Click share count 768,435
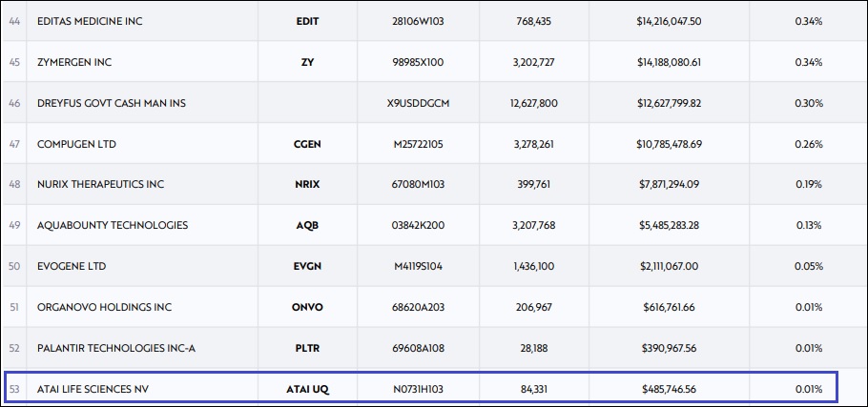Viewport: 868px width, 407px height. (533, 22)
